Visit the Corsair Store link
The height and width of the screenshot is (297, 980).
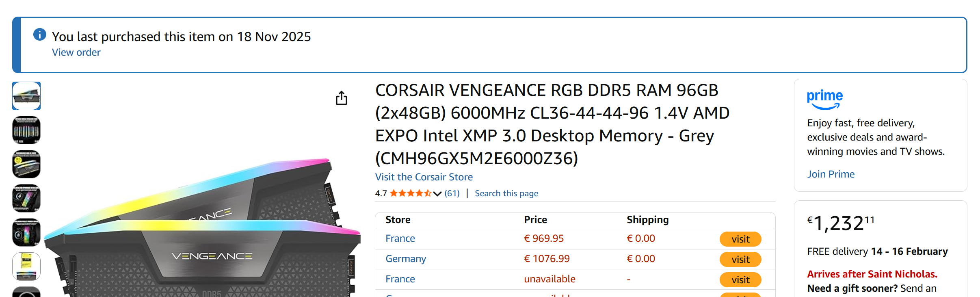[x=424, y=177]
